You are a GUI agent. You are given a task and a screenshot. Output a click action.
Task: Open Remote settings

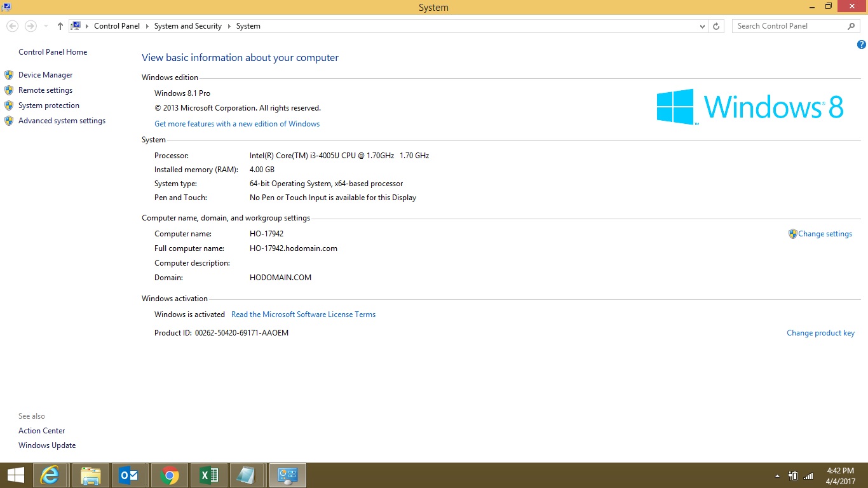click(x=46, y=90)
